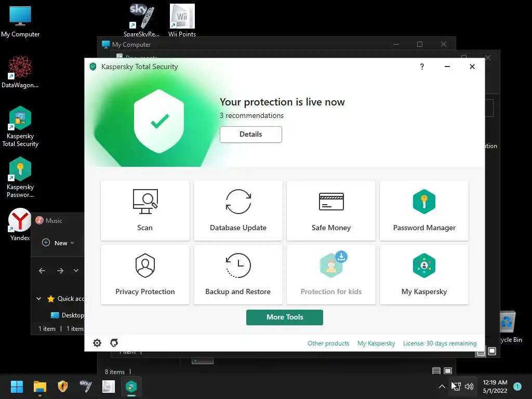Viewport: 532px width, 399px height.
Task: Launch Password Manager tile
Action: (424, 211)
